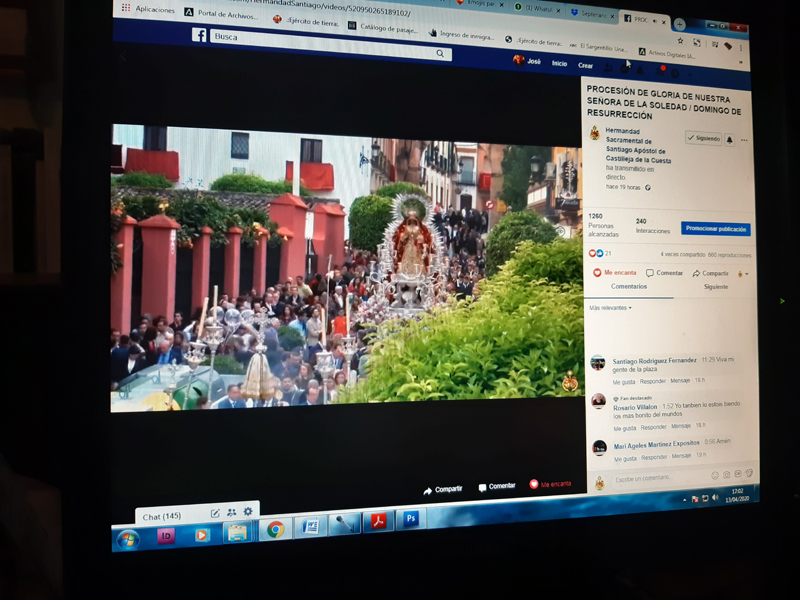This screenshot has height=600, width=800.
Task: Click the notification bell next to Siguiendo
Action: tap(729, 140)
